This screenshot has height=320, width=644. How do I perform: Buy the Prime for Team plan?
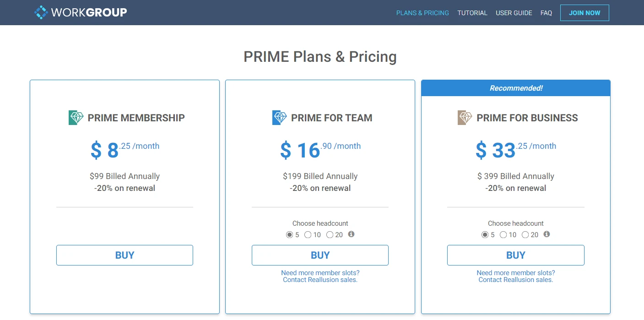(320, 255)
